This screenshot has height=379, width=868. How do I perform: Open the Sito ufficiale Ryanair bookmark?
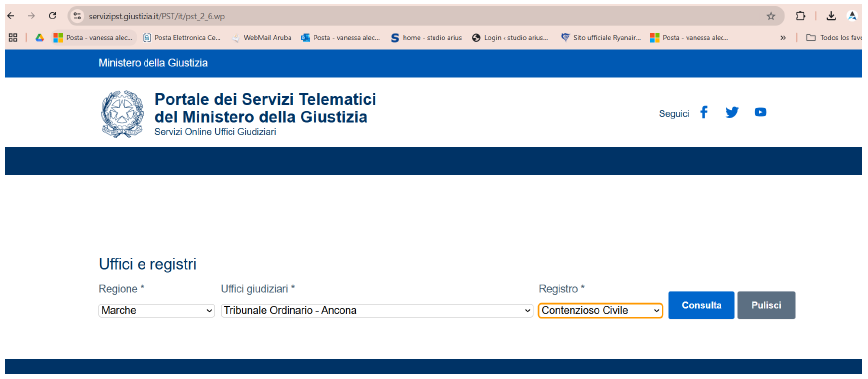pyautogui.click(x=601, y=38)
